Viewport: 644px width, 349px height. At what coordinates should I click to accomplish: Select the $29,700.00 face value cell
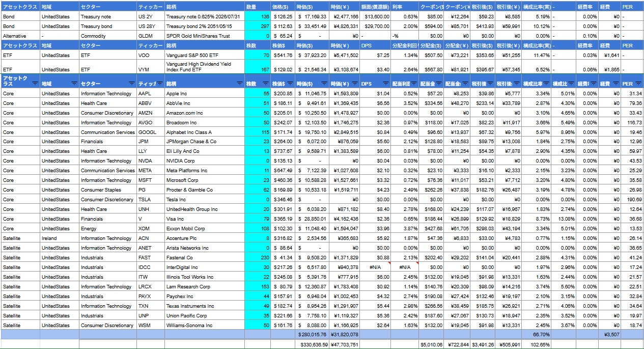point(375,26)
